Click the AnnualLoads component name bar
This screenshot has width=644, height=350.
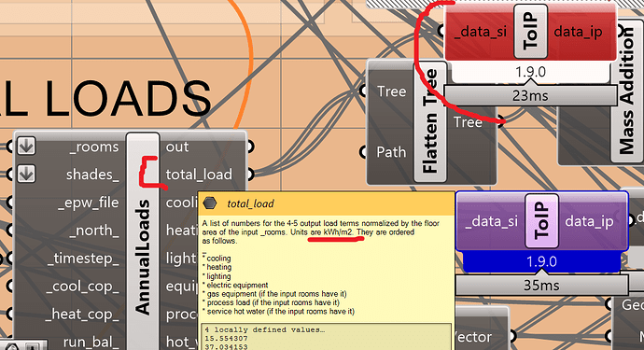143,241
